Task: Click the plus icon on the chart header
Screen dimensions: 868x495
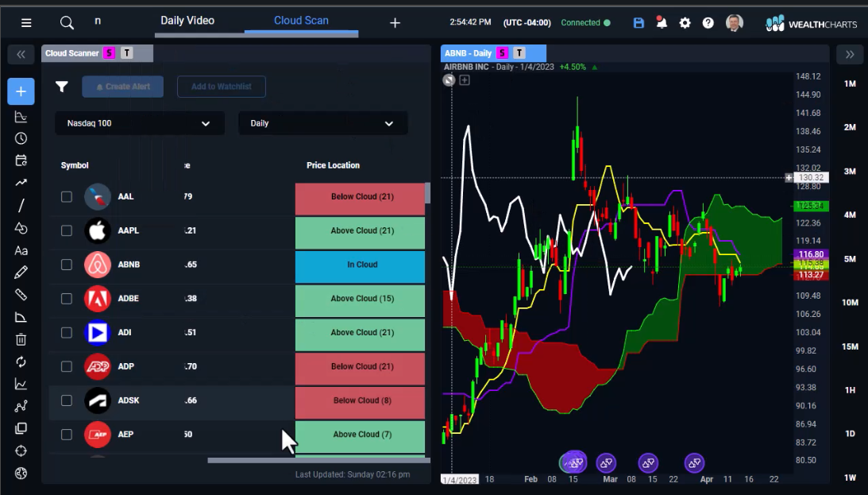Action: [465, 80]
